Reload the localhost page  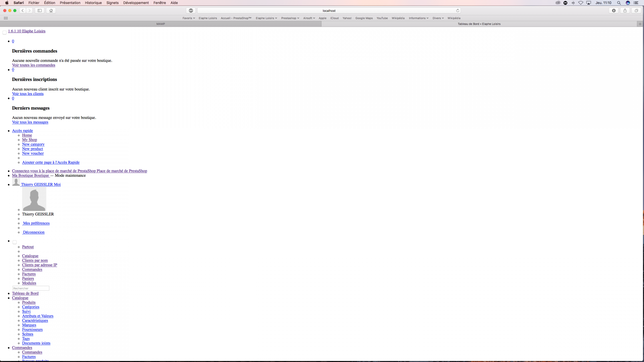click(x=458, y=10)
